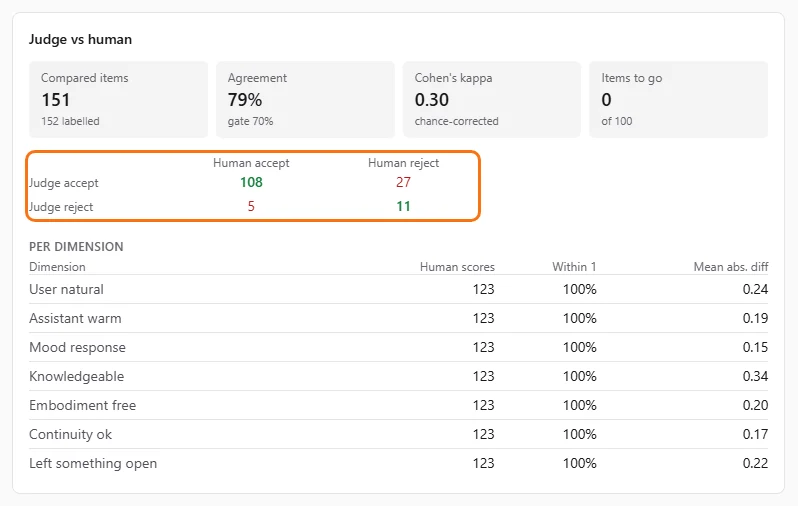This screenshot has height=506, width=798.
Task: Open the Cohen's kappa 0.30 card
Action: (x=492, y=100)
